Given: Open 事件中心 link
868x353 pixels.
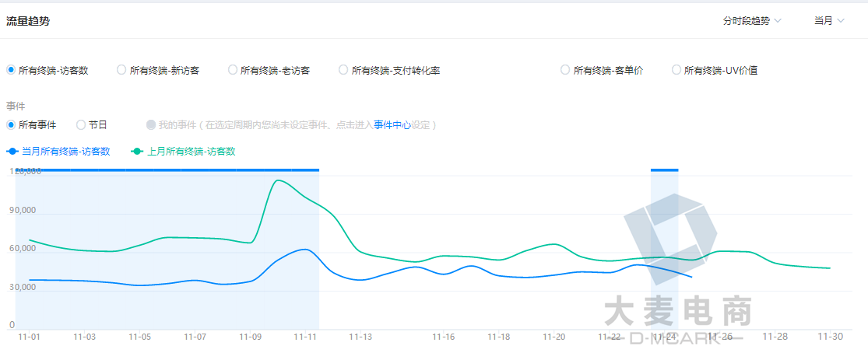Looking at the screenshot, I should click(392, 124).
